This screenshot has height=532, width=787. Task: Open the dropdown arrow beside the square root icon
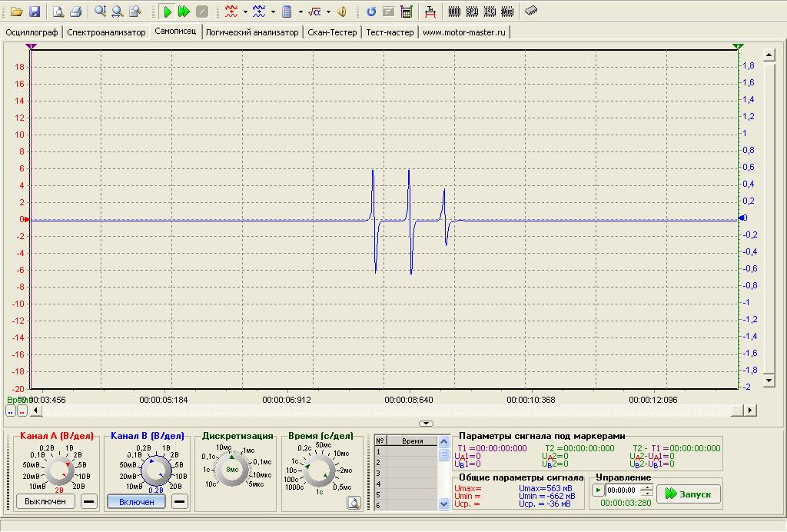pos(328,12)
